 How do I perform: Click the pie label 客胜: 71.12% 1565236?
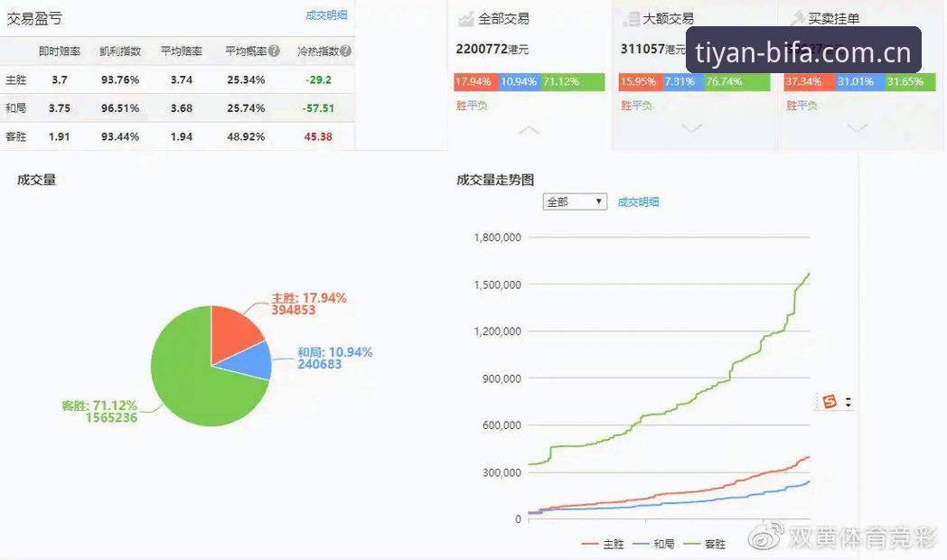pyautogui.click(x=99, y=411)
